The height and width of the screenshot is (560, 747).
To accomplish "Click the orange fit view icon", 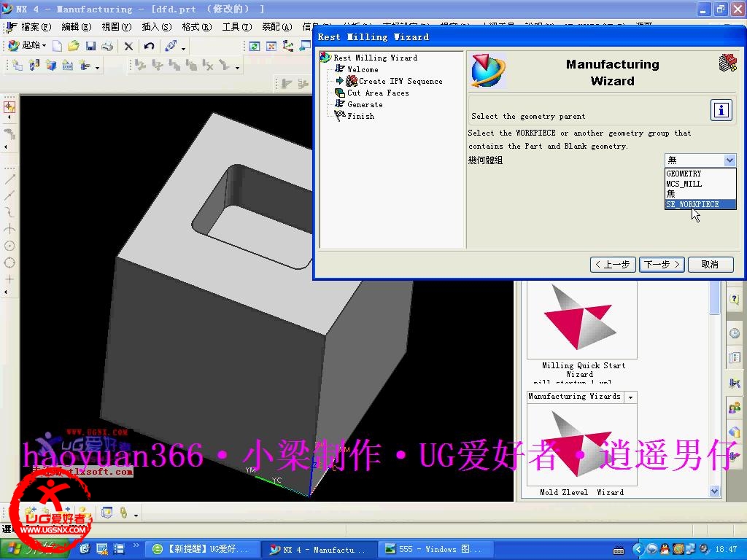I will point(271,46).
